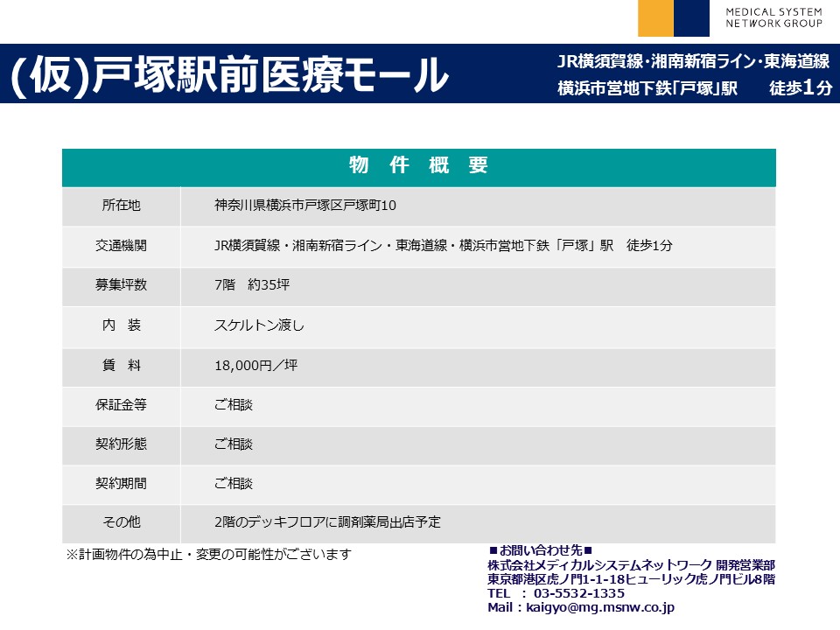Viewport: 840px width, 630px height.
Task: Click the table heading 物件概要
Action: (418, 165)
